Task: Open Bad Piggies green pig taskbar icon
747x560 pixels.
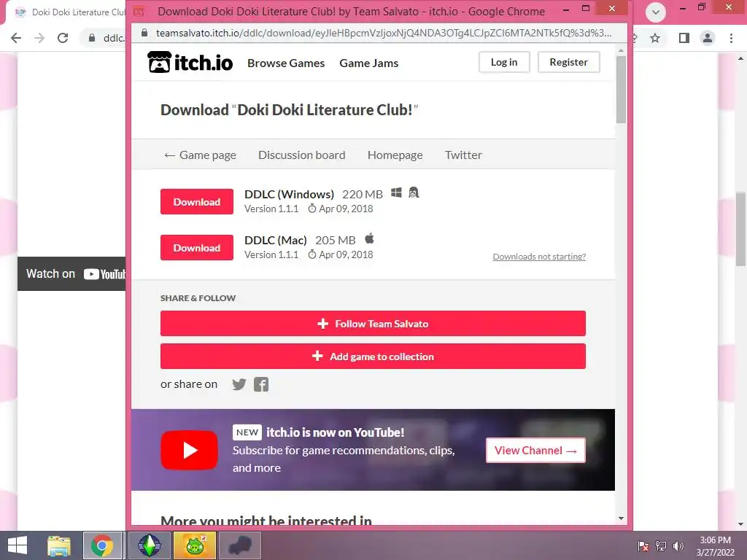Action: point(195,545)
